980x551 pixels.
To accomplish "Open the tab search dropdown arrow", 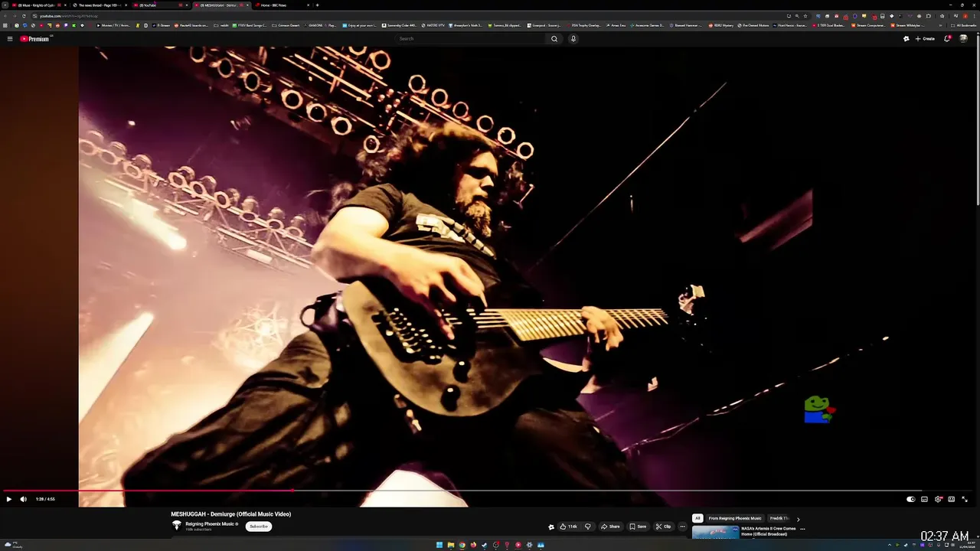I will tap(4, 5).
